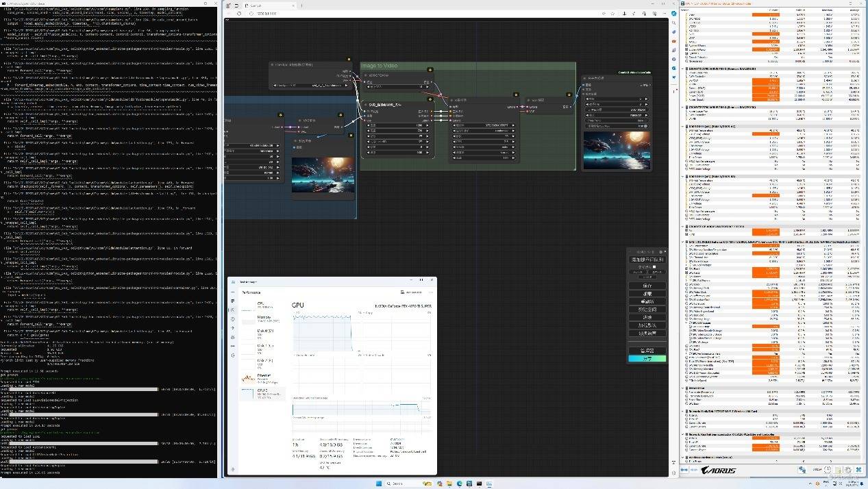Click yellow badge above Image to Video group
The width and height of the screenshot is (868, 489).
[x=430, y=69]
